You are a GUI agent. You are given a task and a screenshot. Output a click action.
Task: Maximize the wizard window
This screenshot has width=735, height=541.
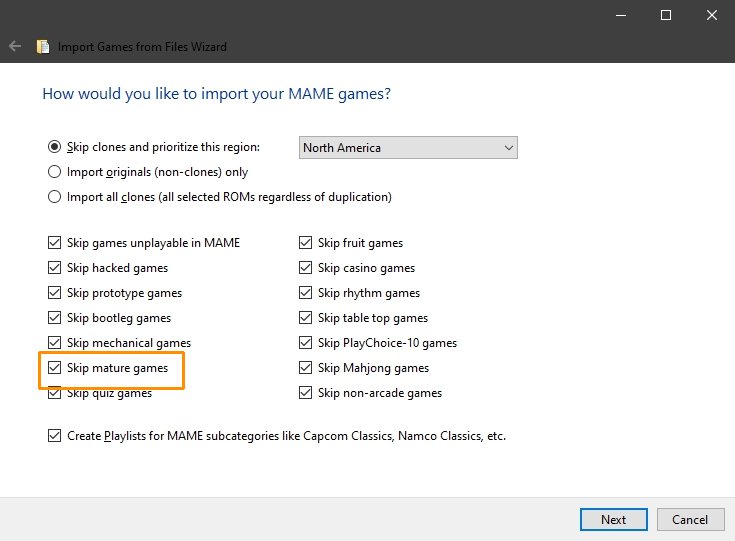[x=666, y=15]
